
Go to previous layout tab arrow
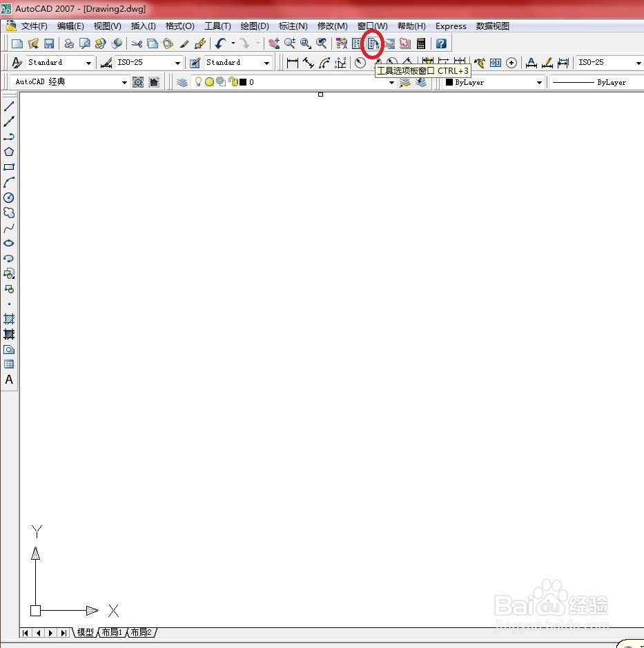coord(38,633)
